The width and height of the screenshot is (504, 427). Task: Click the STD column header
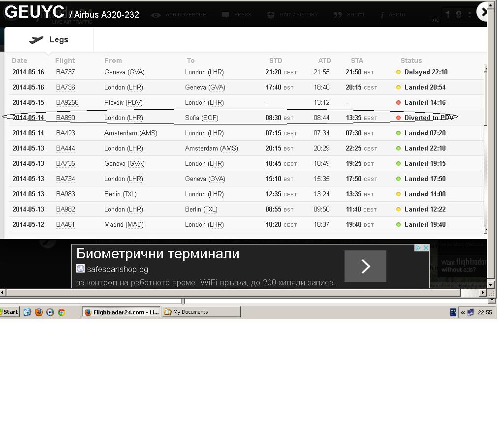point(276,61)
